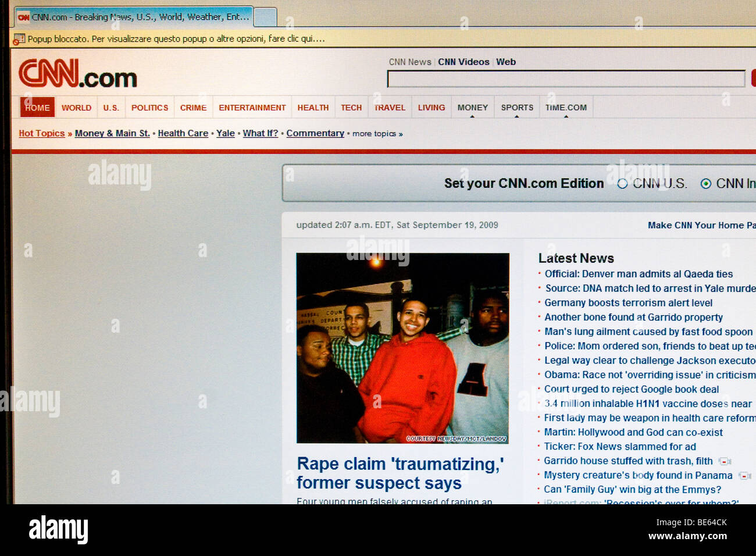756x556 pixels.
Task: Open Can 'Family Guy' win big at Emmys
Action: pyautogui.click(x=632, y=490)
